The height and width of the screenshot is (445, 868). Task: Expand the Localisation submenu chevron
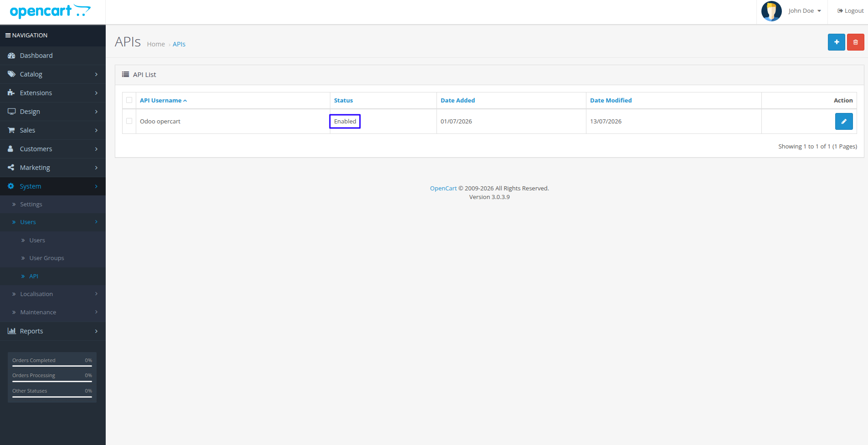pyautogui.click(x=96, y=294)
